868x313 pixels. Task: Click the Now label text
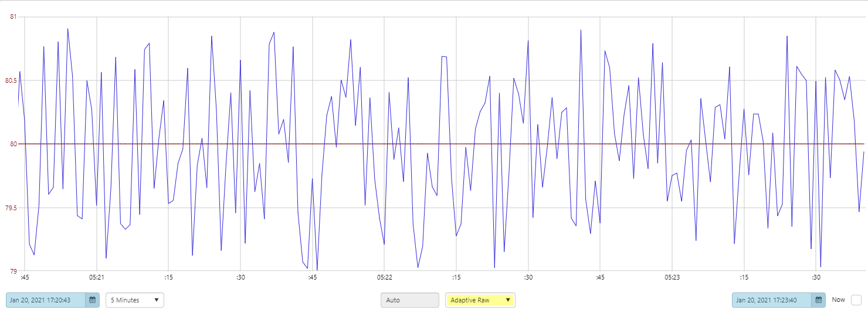pyautogui.click(x=839, y=299)
